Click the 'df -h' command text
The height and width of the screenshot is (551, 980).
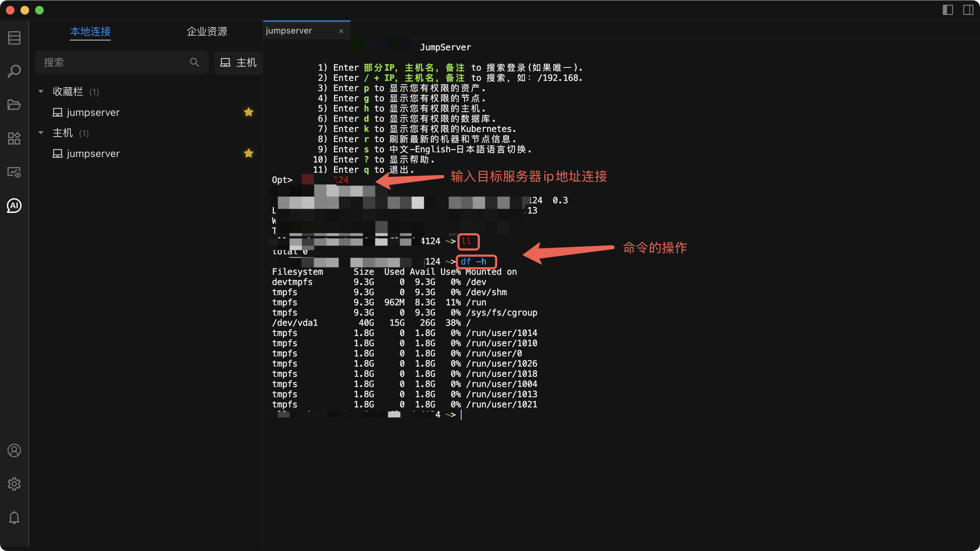473,262
